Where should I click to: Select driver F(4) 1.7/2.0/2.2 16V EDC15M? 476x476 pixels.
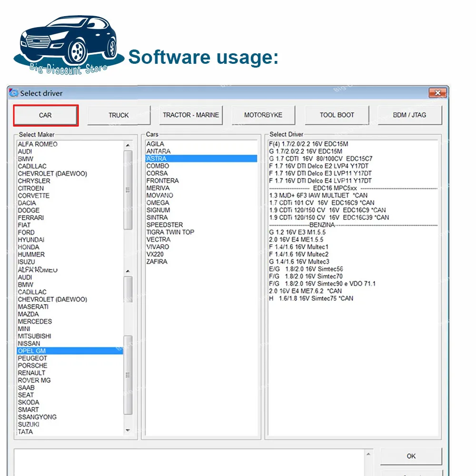tap(308, 144)
